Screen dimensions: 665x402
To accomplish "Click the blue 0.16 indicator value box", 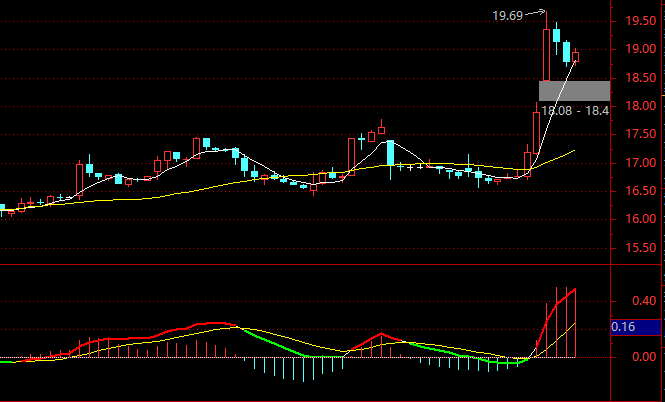I will tap(637, 327).
